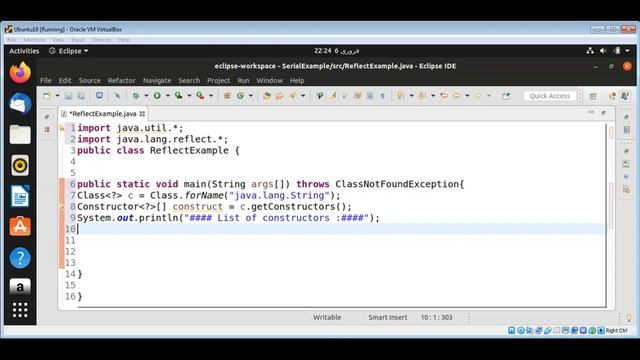Viewport: 640px width, 360px height.
Task: Click the New Java Package icon
Action: (x=227, y=96)
